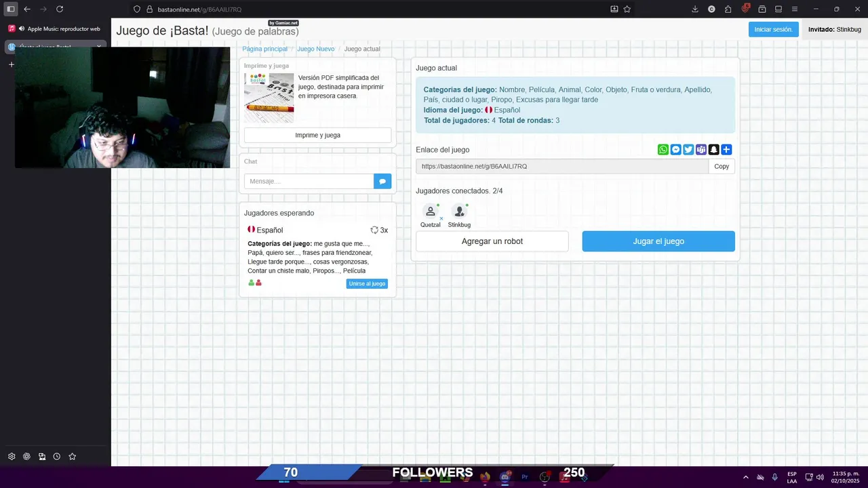Share game link via Messenger icon
This screenshot has width=868, height=488.
coord(676,150)
